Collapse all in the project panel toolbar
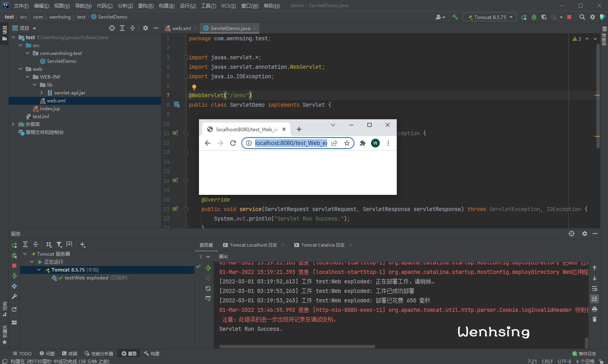 133,28
